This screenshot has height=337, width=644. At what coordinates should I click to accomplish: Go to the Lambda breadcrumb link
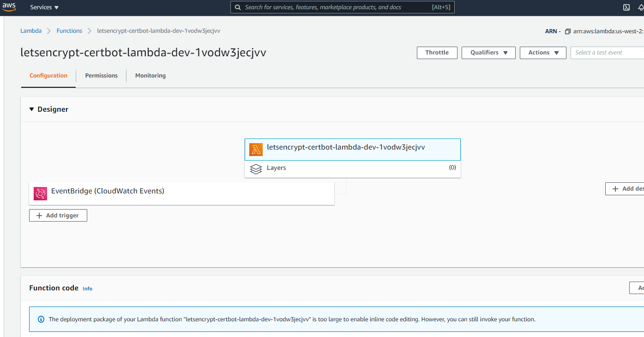(x=31, y=31)
